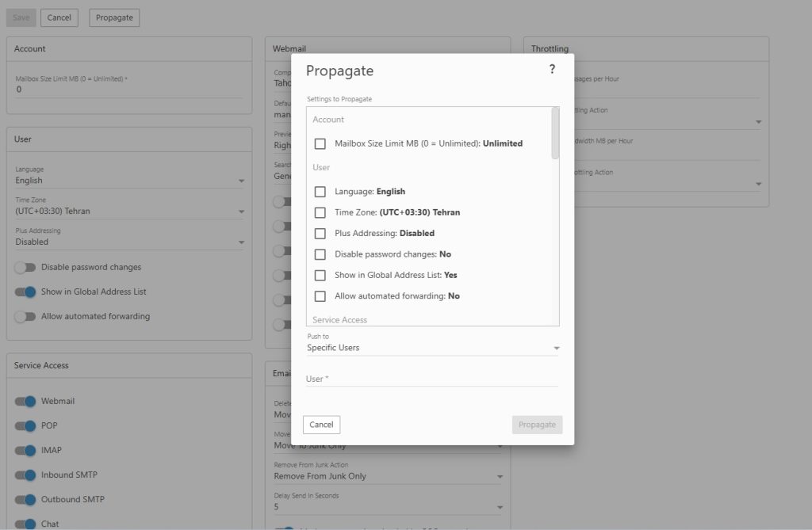Check the Language: English checkbox
This screenshot has width=812, height=530.
(x=320, y=192)
